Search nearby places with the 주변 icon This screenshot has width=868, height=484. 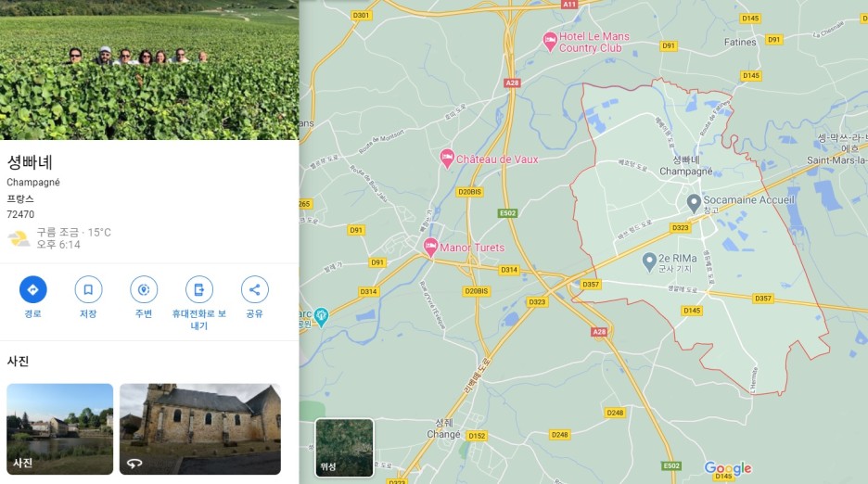pos(144,289)
